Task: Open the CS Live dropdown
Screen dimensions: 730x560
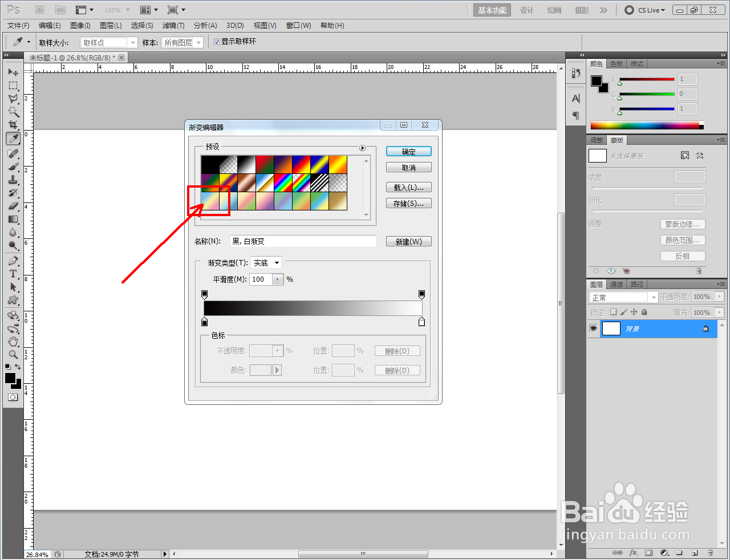Action: 646,10
